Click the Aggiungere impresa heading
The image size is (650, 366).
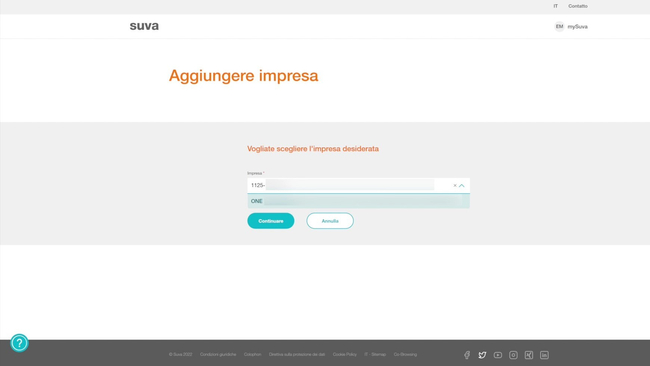coord(243,76)
